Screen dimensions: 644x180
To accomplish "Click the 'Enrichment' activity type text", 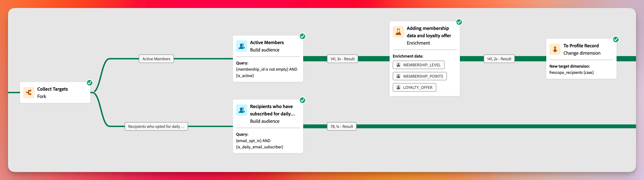I will [418, 43].
